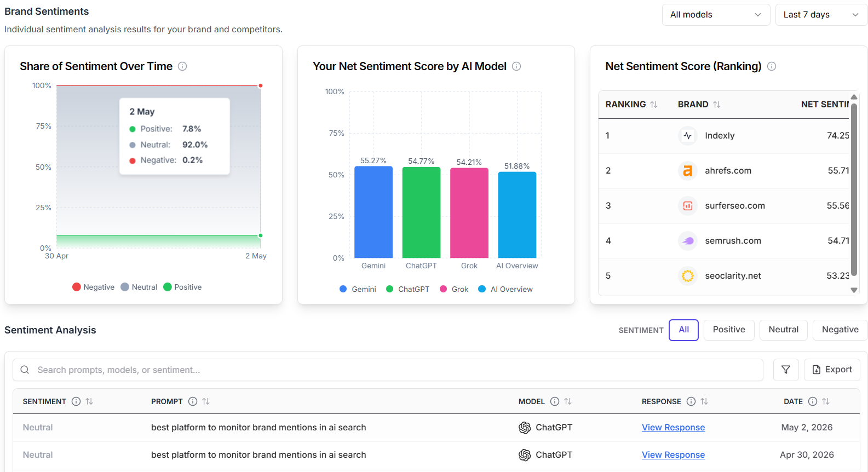This screenshot has height=472, width=868.
Task: Click the scroll down arrow in ranking table
Action: coord(854,290)
